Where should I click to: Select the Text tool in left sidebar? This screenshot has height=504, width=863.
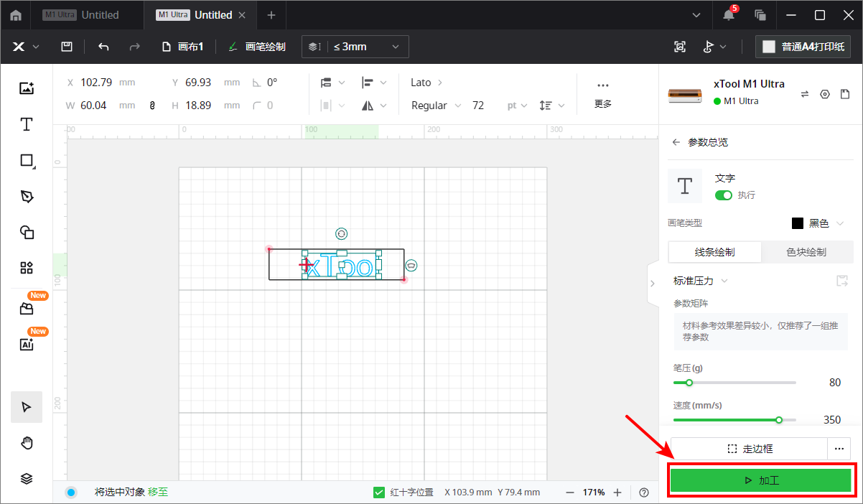click(x=27, y=124)
